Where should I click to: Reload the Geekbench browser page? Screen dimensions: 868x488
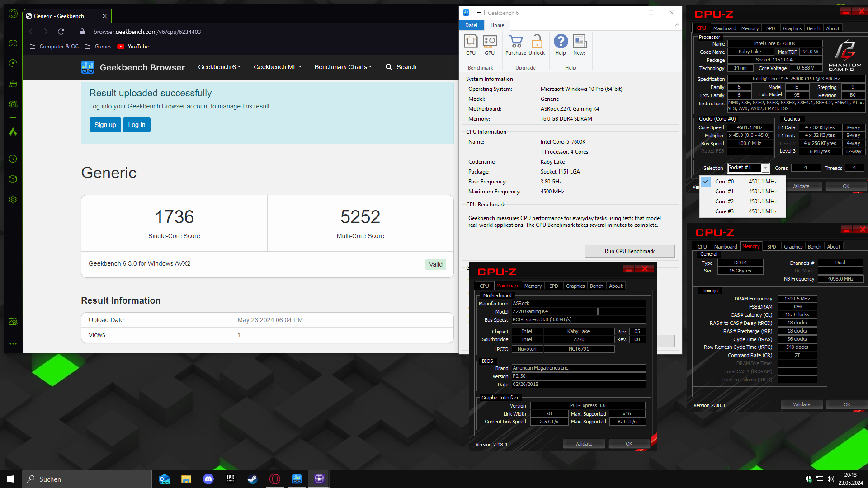61,32
